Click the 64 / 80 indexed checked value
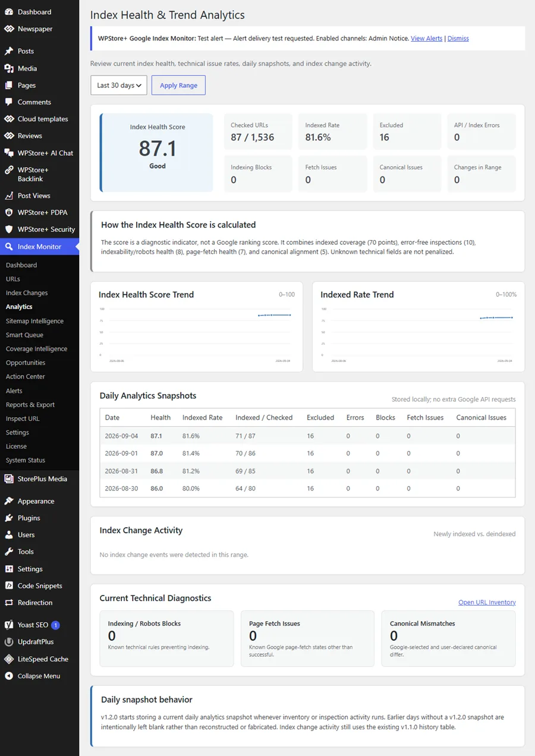 pos(246,489)
